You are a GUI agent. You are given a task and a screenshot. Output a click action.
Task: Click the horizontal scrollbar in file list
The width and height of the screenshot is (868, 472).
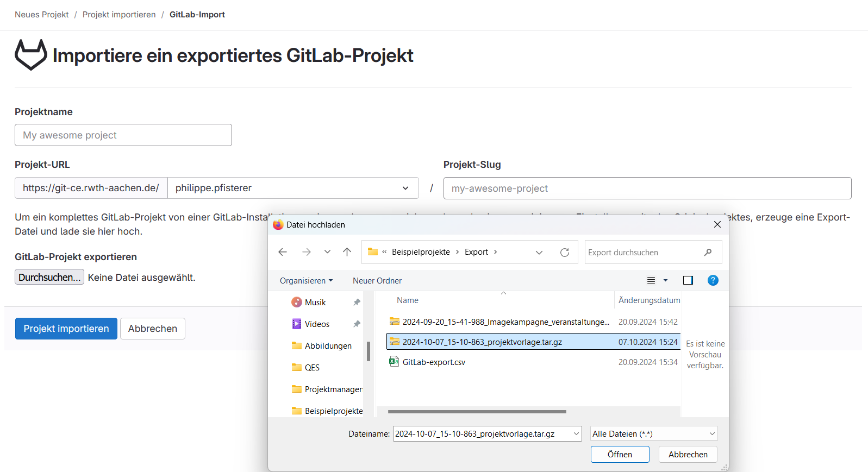[477, 412]
